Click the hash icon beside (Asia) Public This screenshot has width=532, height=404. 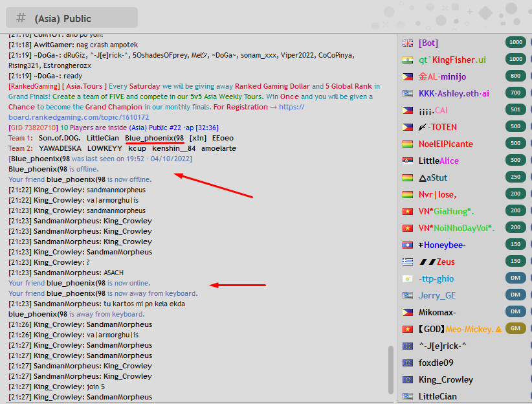point(21,17)
